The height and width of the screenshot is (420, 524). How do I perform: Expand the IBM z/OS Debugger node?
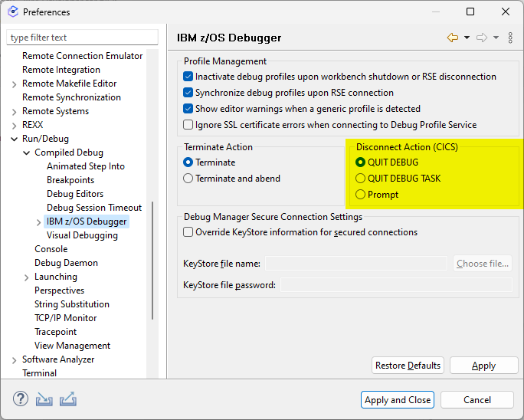(x=38, y=222)
